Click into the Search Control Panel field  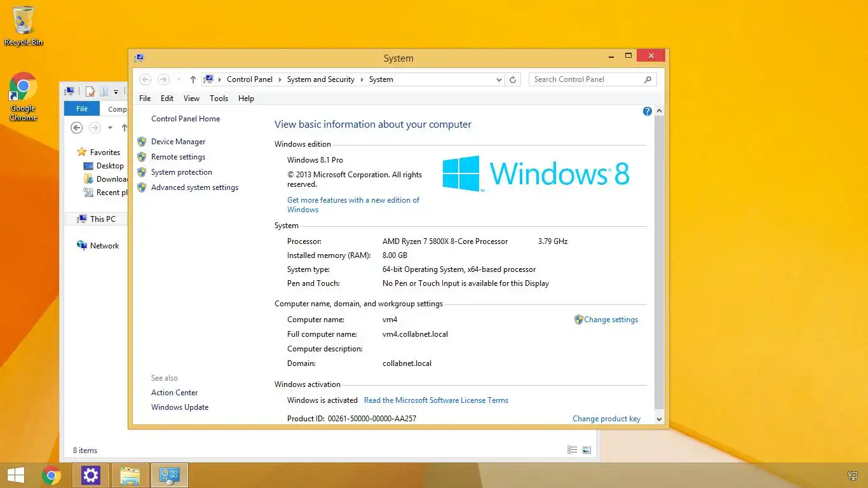(x=585, y=79)
